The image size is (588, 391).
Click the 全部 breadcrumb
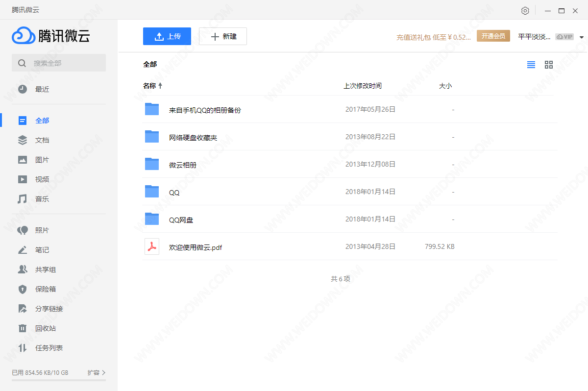pos(150,64)
